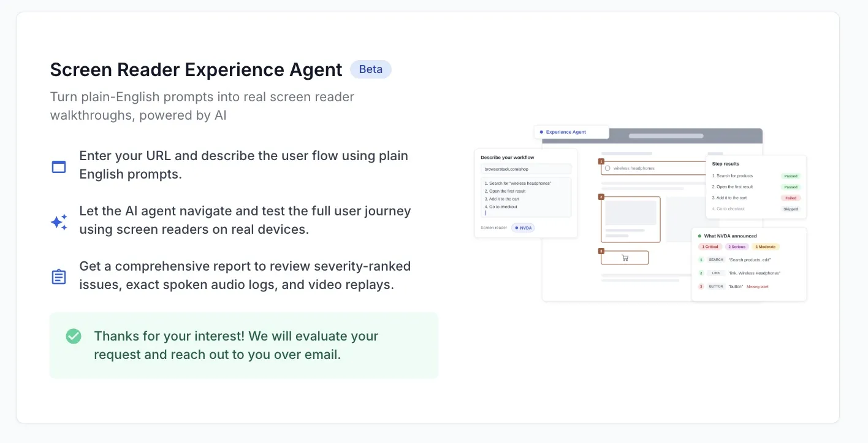Click the "Describe your workflow" heading
Image resolution: width=868 pixels, height=443 pixels.
click(x=508, y=158)
